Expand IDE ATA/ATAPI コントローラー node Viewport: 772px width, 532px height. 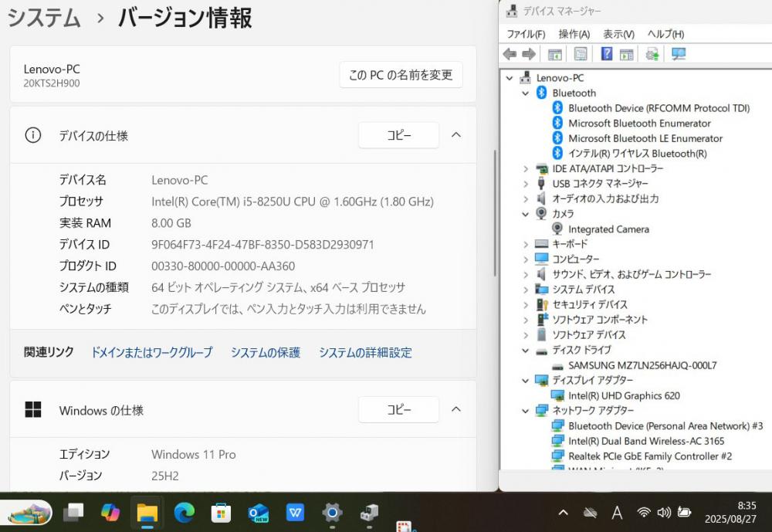tap(525, 169)
